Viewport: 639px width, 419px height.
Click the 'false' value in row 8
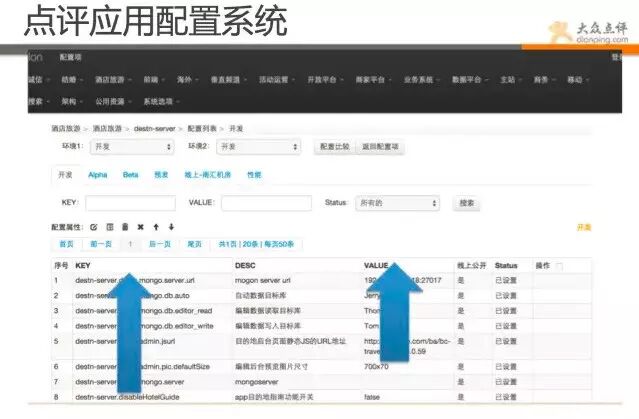pos(372,397)
